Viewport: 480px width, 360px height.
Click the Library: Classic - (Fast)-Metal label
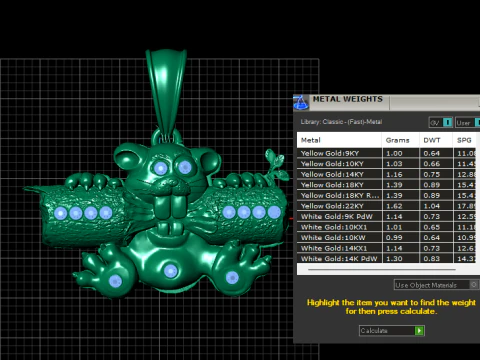point(341,122)
